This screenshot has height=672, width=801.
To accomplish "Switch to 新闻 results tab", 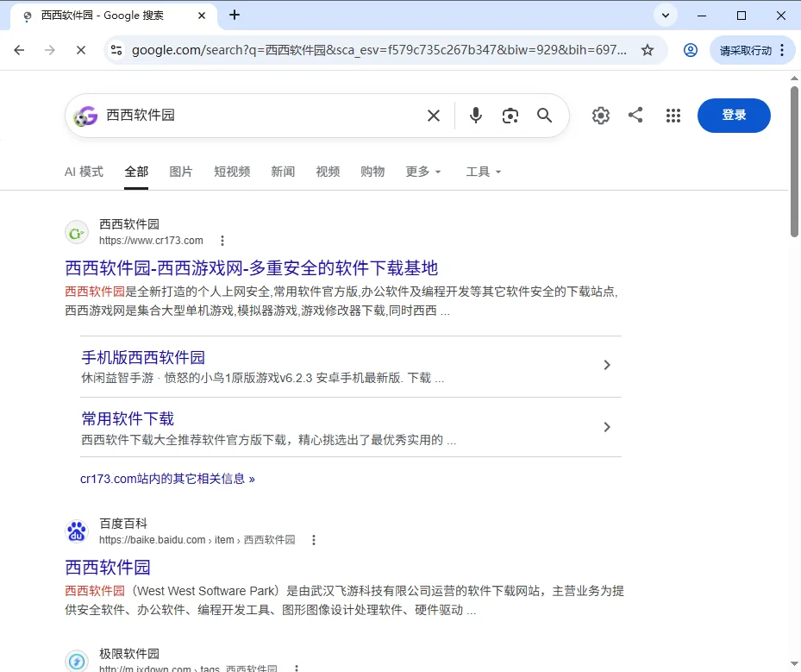I will coord(283,172).
